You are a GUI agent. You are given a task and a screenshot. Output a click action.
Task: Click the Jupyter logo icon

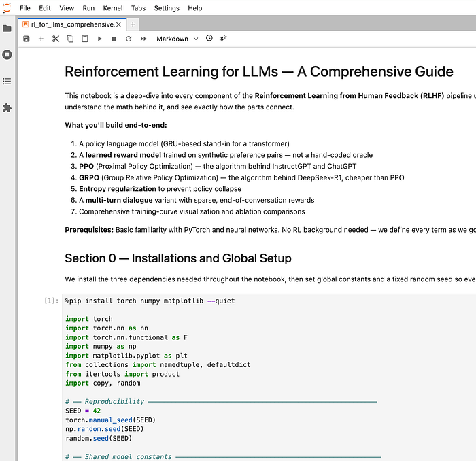coord(7,8)
